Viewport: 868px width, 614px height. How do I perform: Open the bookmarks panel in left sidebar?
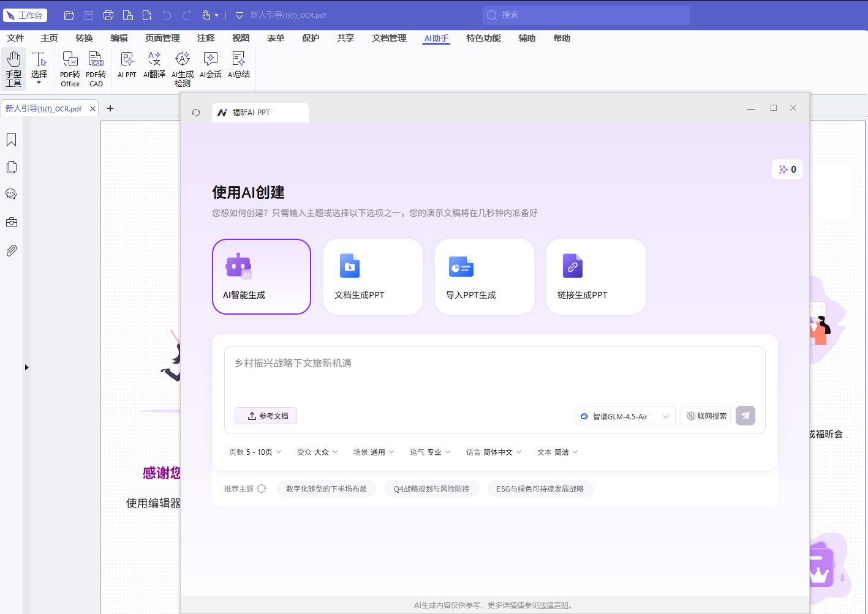tap(11, 140)
